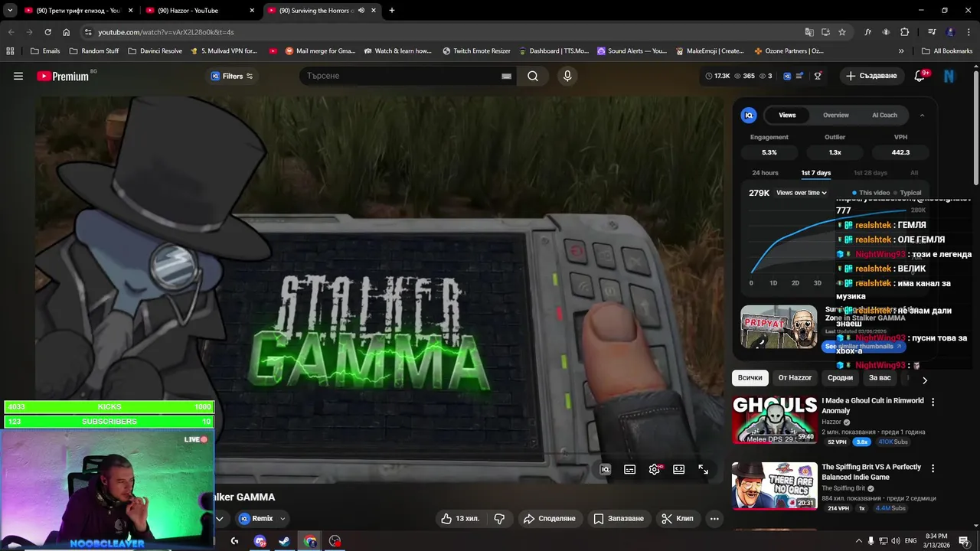The height and width of the screenshot is (551, 980).
Task: Install app icon in address bar
Action: 825,32
